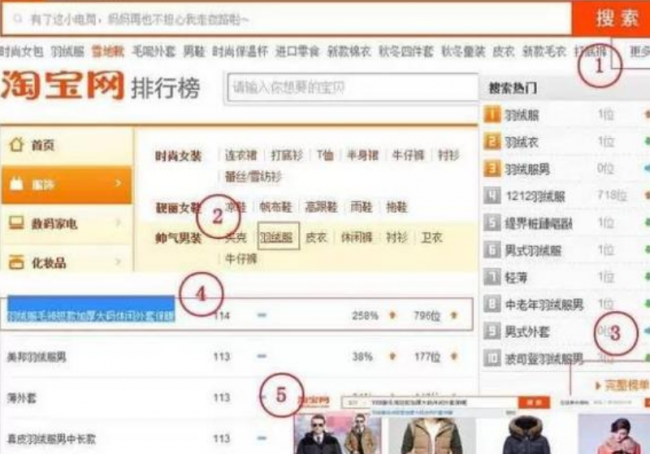Click the gray rank 9 badge beside 男式外套
Viewport: 650px width, 454px height.
tap(492, 331)
